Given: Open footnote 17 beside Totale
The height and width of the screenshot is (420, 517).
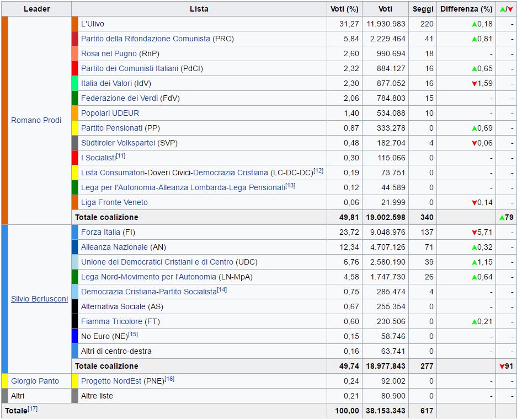Looking at the screenshot, I should pos(33,409).
